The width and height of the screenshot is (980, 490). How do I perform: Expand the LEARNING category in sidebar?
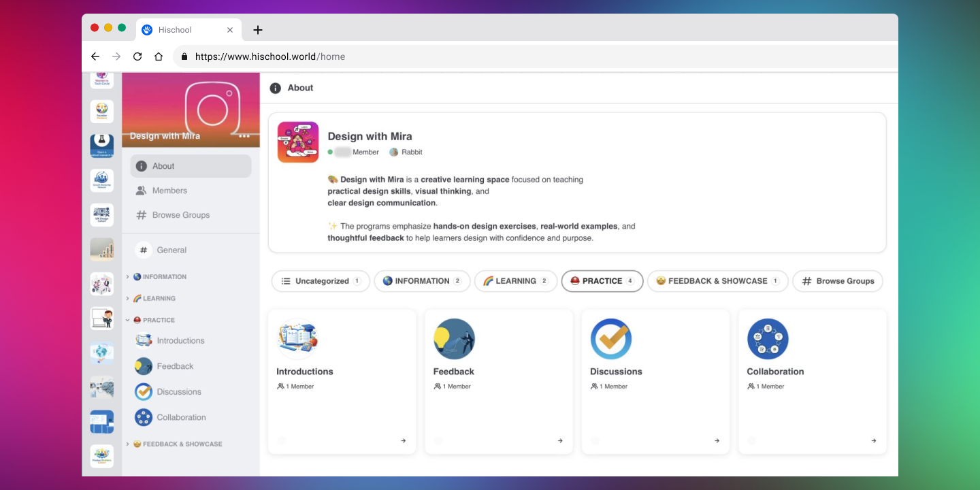[x=151, y=299]
